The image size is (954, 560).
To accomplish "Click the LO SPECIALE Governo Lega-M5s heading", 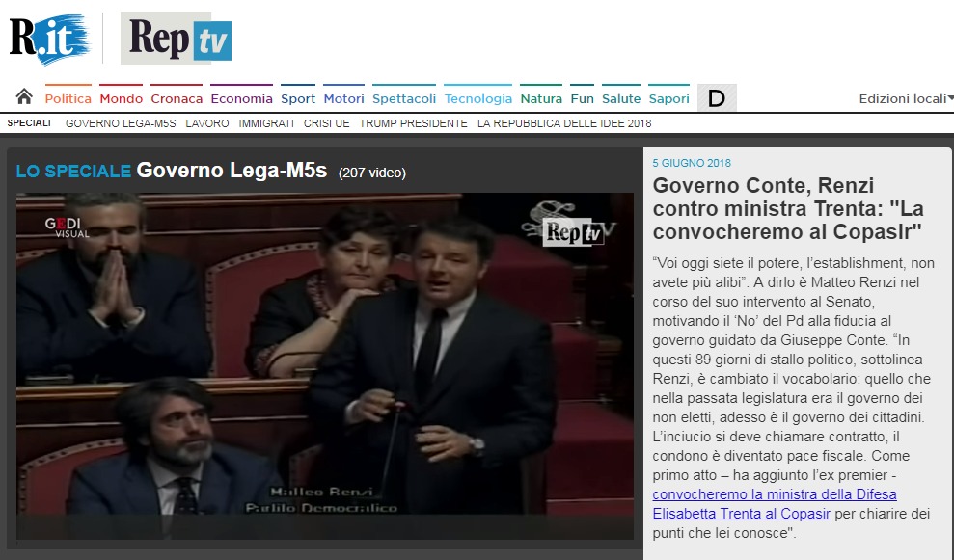I will [172, 171].
